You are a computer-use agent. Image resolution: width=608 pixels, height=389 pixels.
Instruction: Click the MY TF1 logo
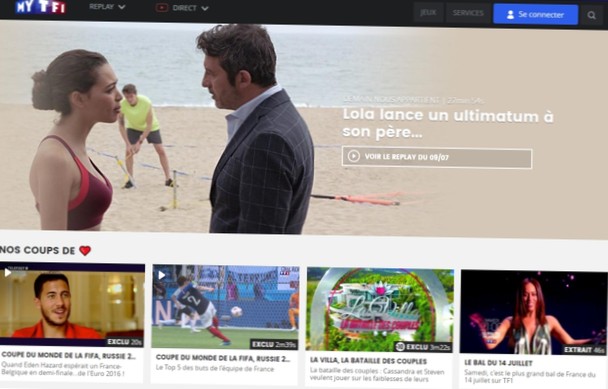(41, 6)
